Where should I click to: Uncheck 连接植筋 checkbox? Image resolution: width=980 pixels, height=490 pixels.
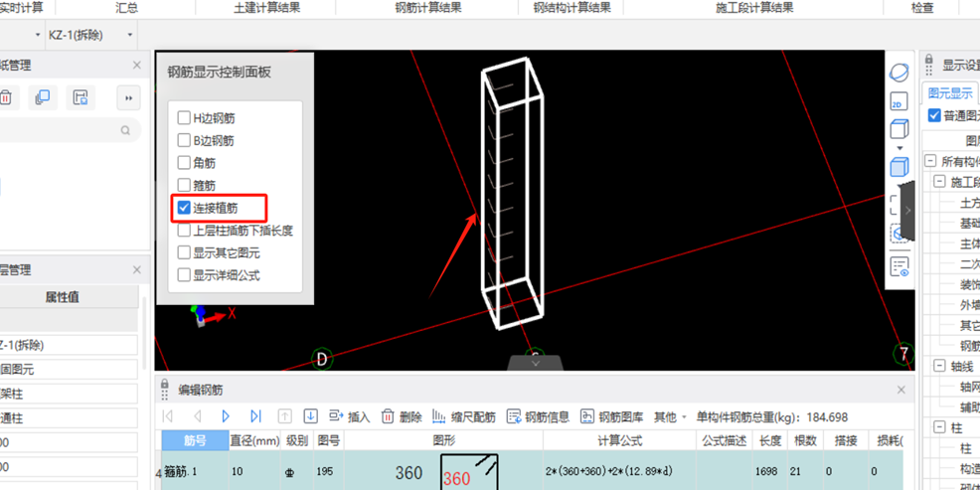pyautogui.click(x=184, y=208)
